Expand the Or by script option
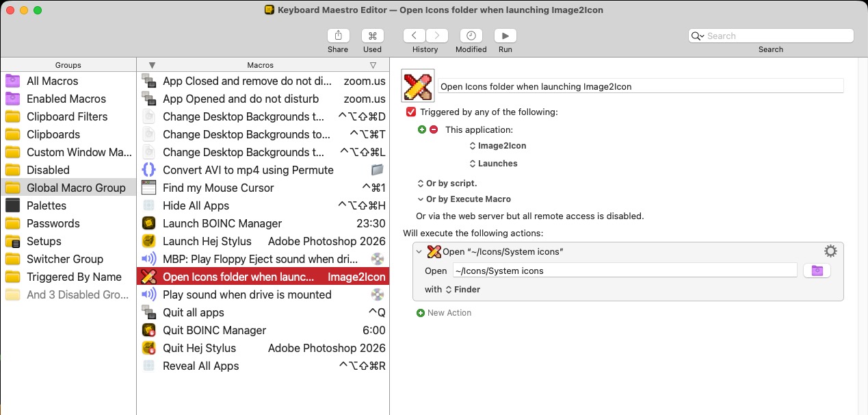Viewport: 868px width, 415px height. [x=447, y=184]
